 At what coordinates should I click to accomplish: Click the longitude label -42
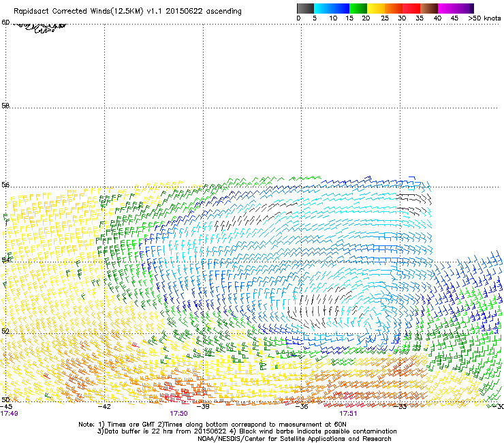point(104,407)
